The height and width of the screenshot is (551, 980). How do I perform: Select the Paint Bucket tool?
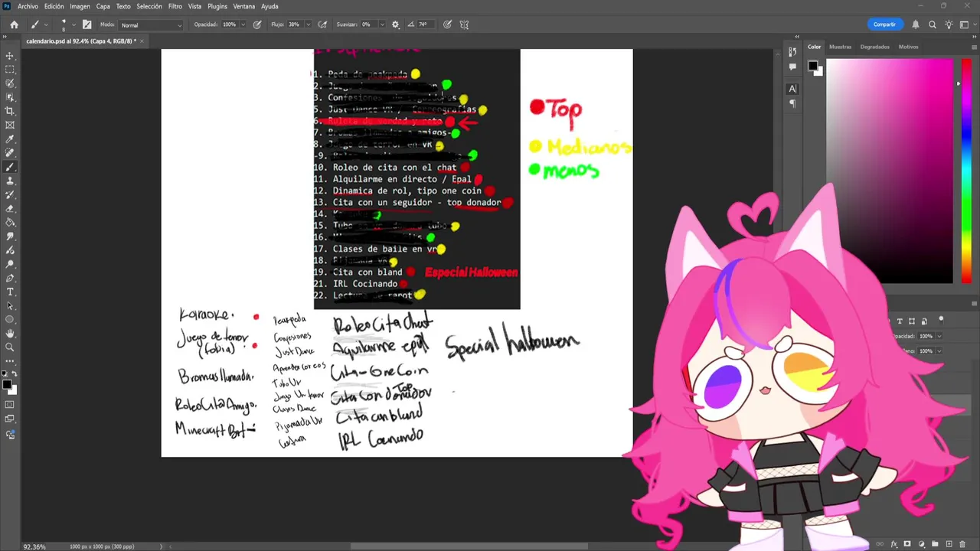coord(10,222)
